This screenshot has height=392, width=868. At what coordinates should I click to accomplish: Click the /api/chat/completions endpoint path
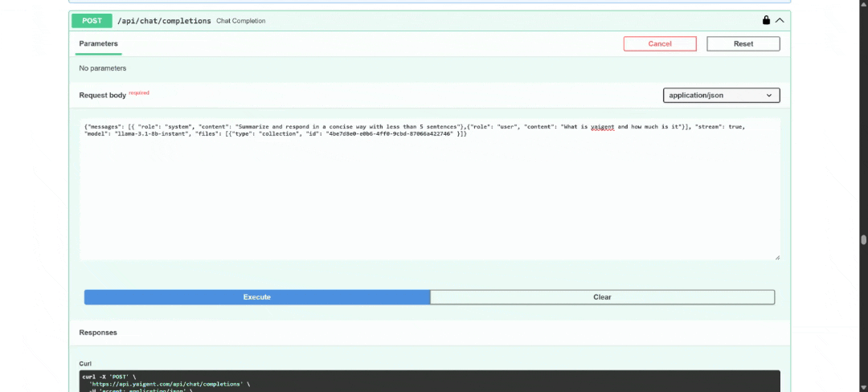pos(164,21)
